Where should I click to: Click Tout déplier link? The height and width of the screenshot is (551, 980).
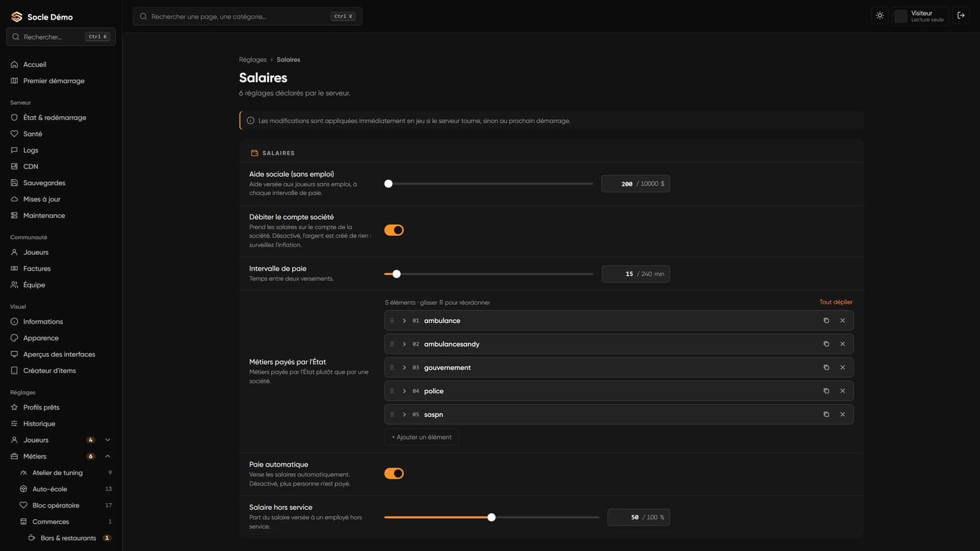click(x=836, y=302)
